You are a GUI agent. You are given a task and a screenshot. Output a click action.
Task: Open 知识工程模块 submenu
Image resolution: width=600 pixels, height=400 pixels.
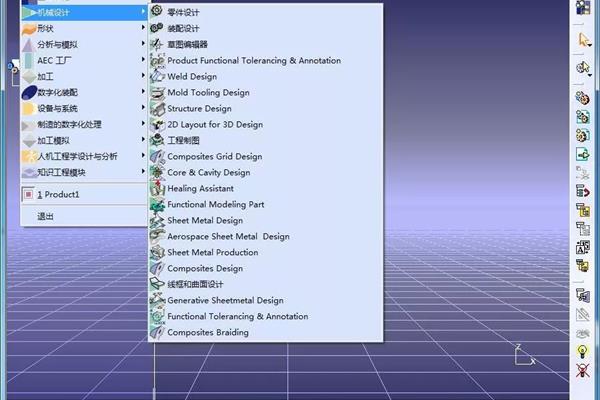pyautogui.click(x=84, y=173)
